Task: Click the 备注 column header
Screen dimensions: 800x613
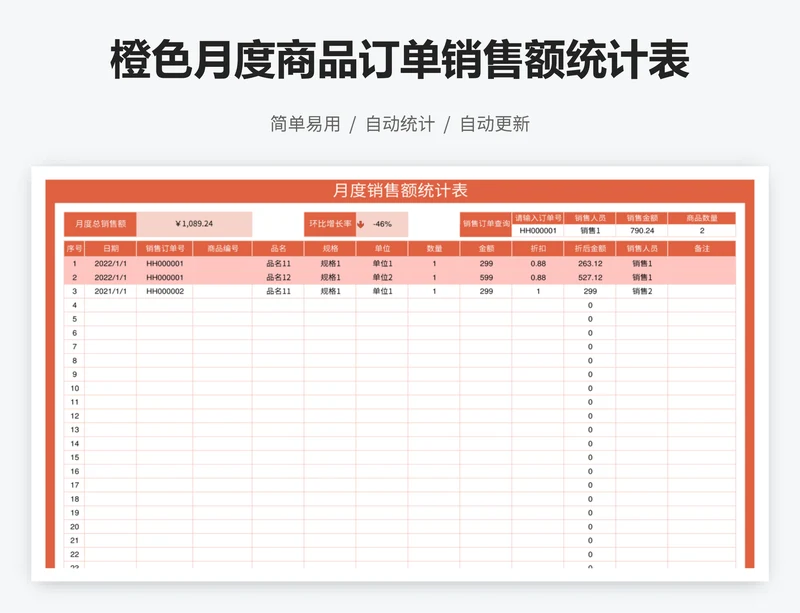Action: (702, 249)
